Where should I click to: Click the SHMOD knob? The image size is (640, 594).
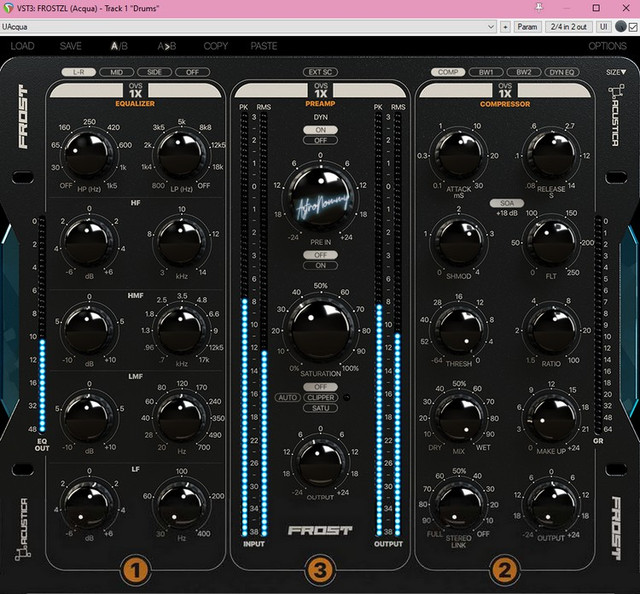[x=459, y=244]
